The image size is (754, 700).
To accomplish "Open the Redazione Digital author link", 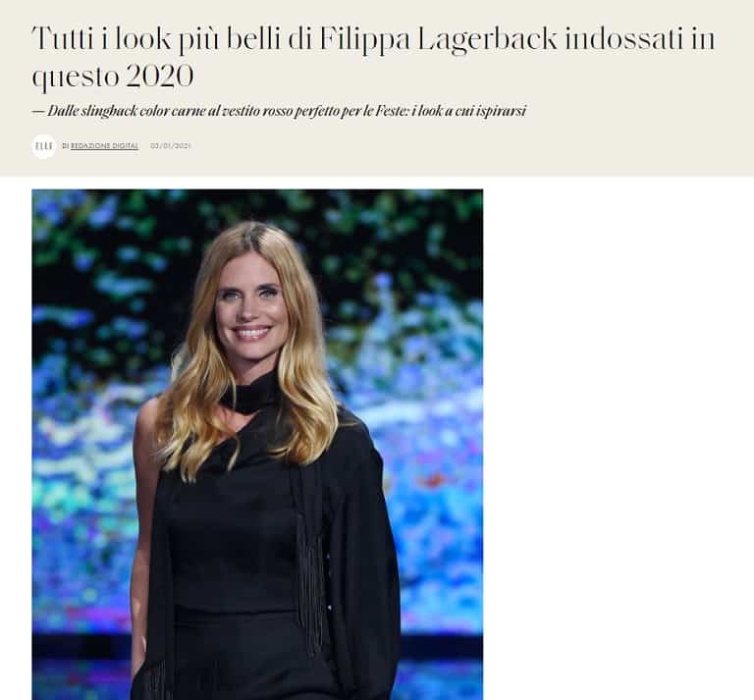I will pos(105,145).
